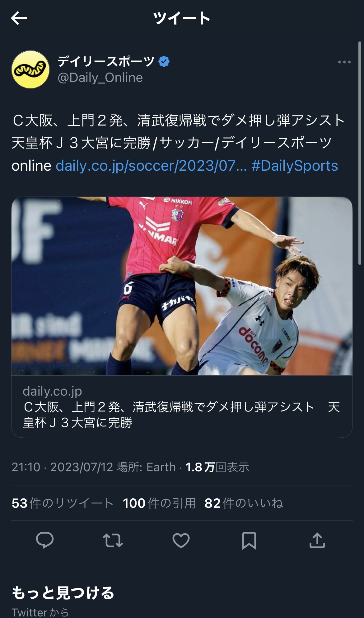Tap the share upload icon
The height and width of the screenshot is (618, 364).
click(x=317, y=540)
